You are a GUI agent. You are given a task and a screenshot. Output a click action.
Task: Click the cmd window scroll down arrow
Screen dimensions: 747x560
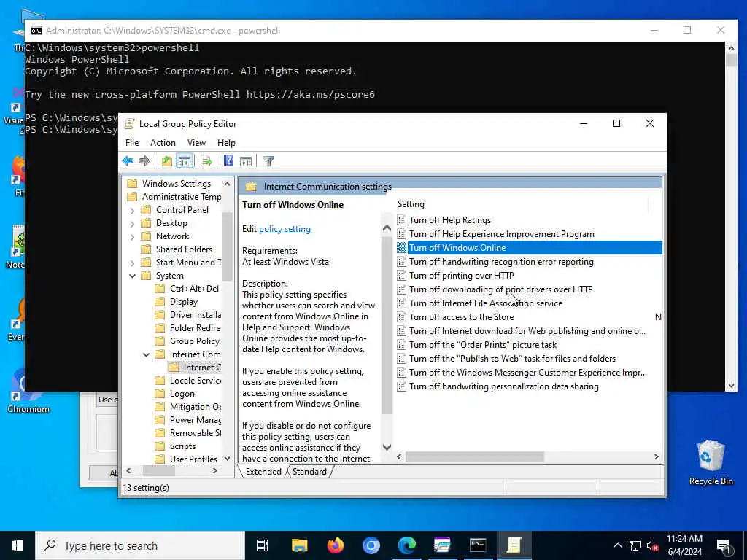point(731,386)
